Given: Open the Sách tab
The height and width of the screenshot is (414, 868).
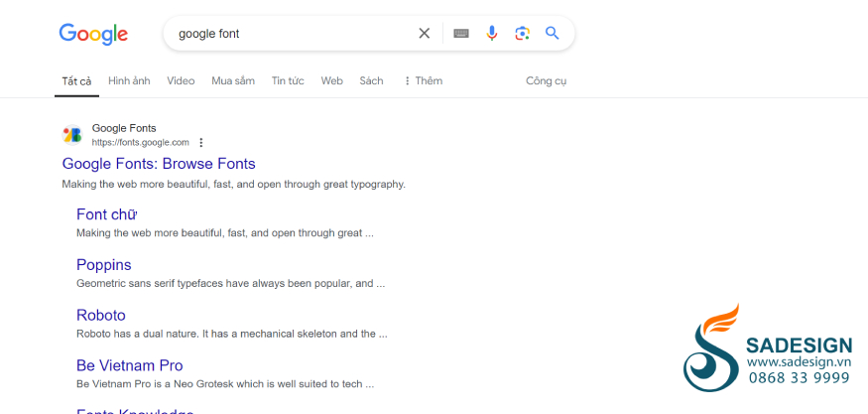Looking at the screenshot, I should point(371,81).
